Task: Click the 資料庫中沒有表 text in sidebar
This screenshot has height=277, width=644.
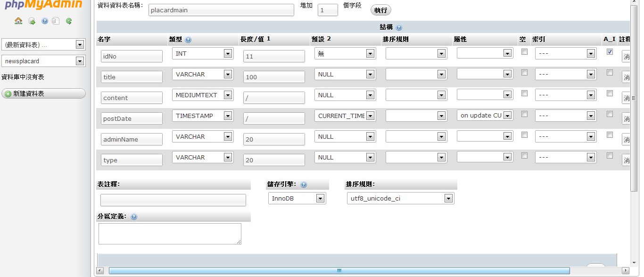Action: click(x=23, y=77)
